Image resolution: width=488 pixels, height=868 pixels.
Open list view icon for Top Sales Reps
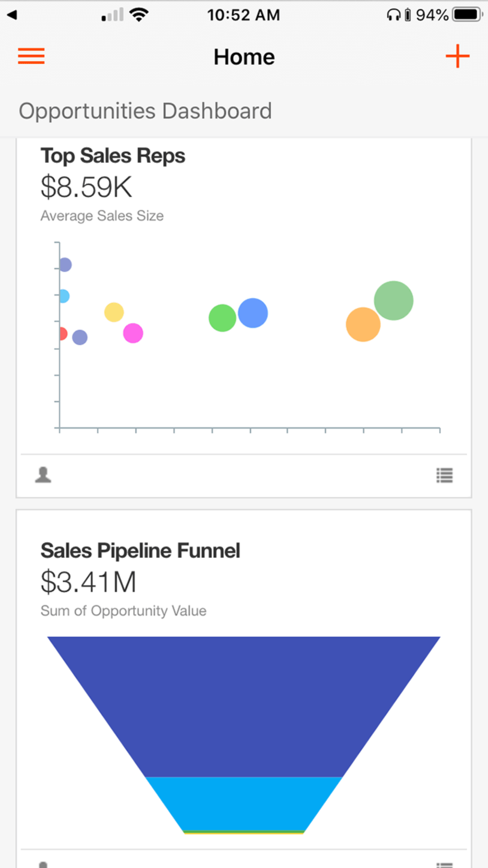pyautogui.click(x=444, y=475)
